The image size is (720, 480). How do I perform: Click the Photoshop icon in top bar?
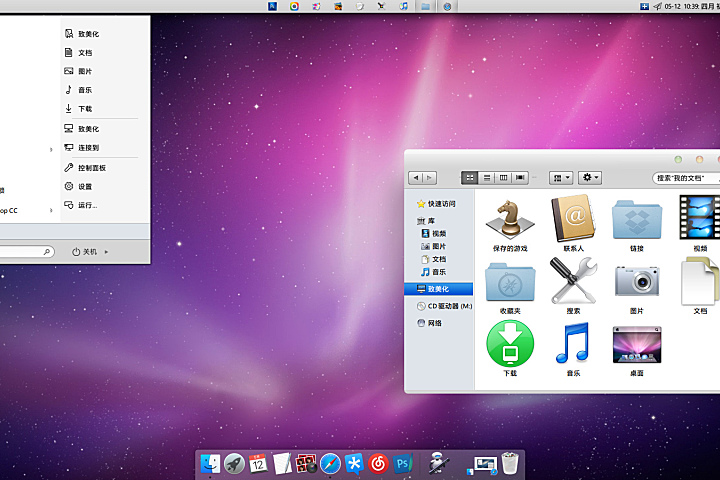[x=273, y=6]
